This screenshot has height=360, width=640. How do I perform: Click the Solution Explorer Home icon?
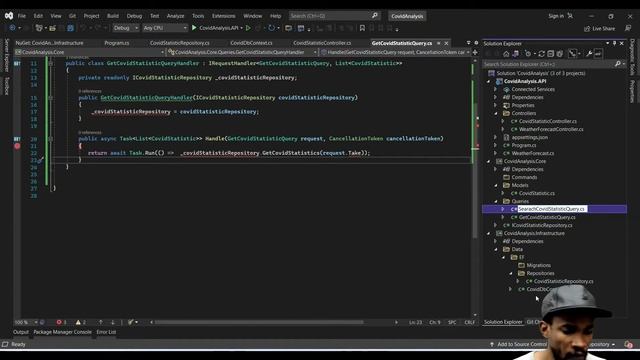[506, 53]
